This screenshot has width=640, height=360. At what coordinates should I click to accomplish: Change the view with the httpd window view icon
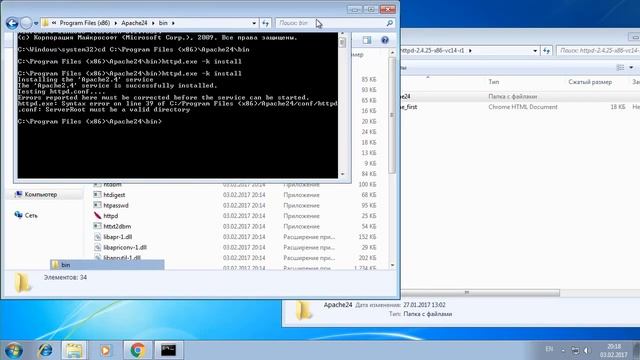click(620, 68)
